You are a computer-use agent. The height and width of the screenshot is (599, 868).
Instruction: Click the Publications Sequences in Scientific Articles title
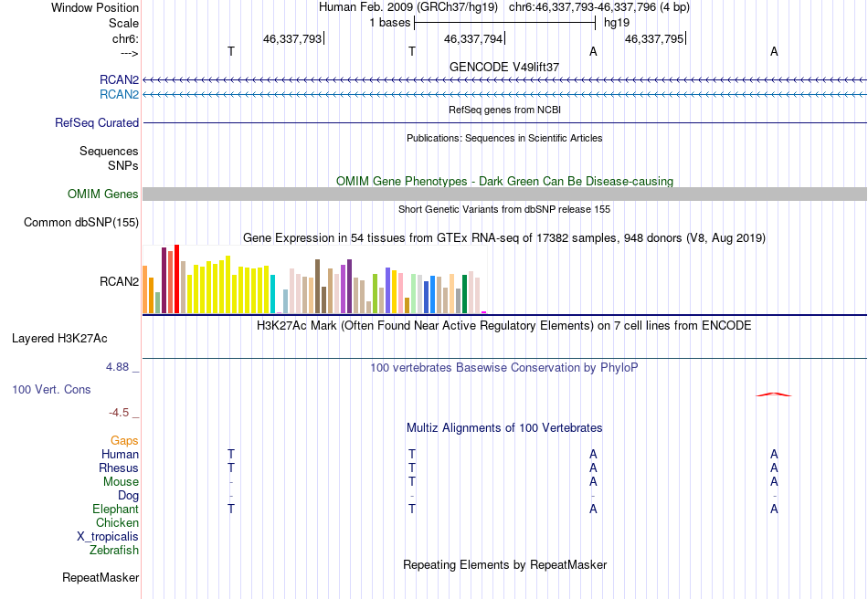tap(504, 138)
